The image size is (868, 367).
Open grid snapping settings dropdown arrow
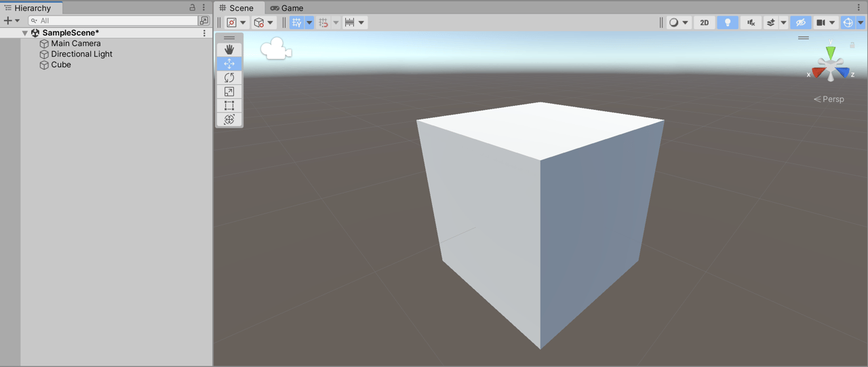336,22
